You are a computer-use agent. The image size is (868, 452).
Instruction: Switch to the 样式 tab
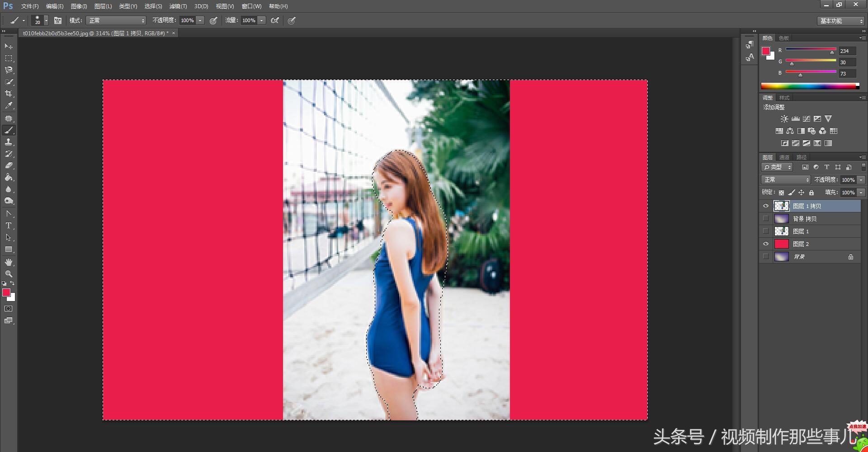pos(784,98)
